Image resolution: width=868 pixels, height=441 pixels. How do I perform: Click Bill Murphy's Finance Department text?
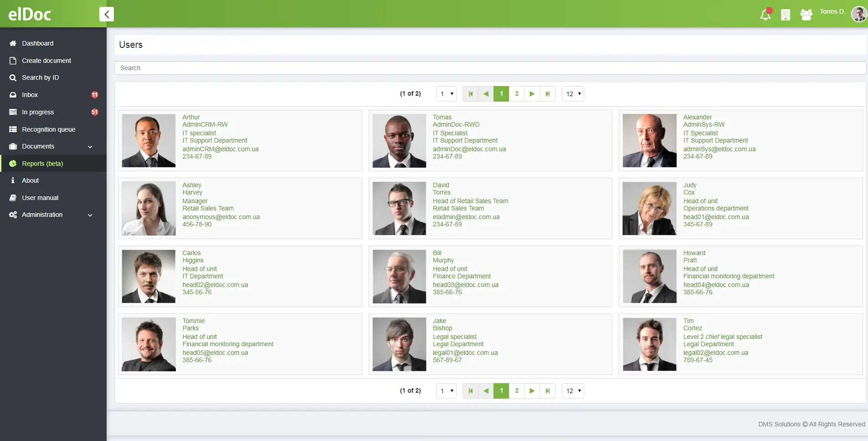click(x=462, y=276)
